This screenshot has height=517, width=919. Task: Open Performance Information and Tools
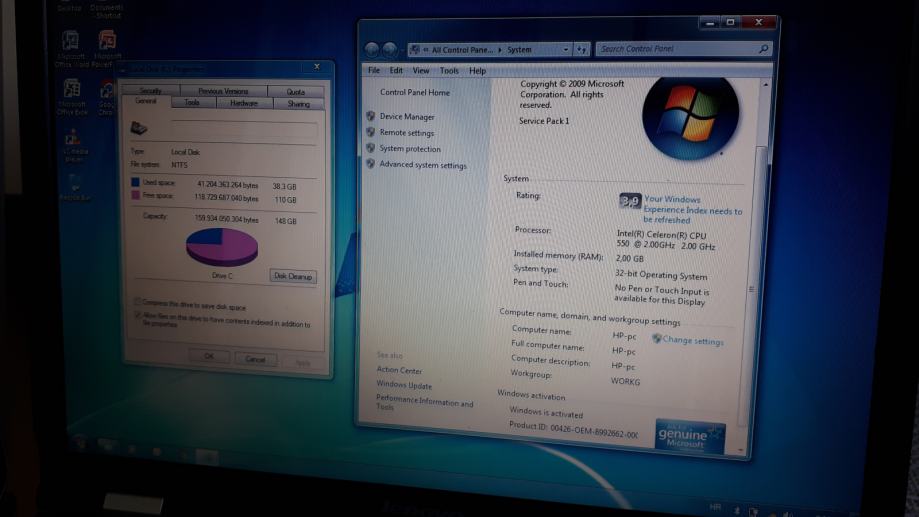pyautogui.click(x=424, y=403)
